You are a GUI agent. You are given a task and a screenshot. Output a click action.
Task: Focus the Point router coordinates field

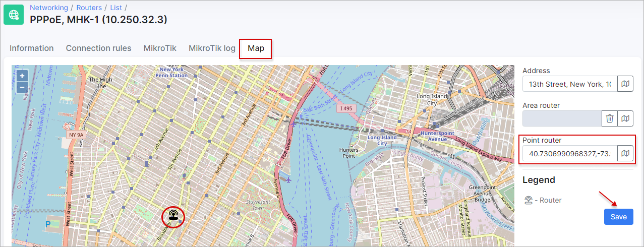click(569, 153)
